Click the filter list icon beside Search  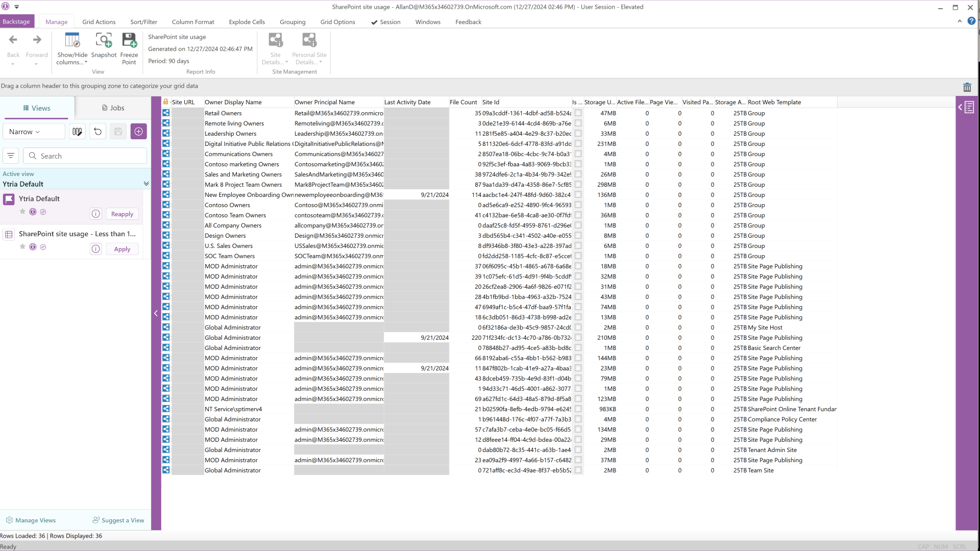coord(11,156)
